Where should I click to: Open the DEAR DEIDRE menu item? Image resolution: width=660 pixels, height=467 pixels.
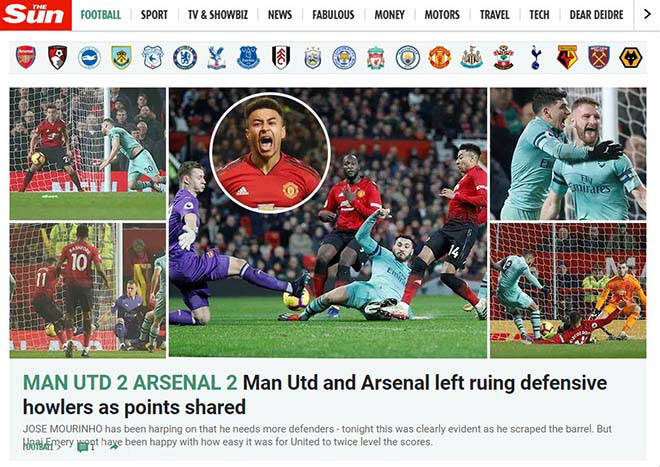point(596,15)
